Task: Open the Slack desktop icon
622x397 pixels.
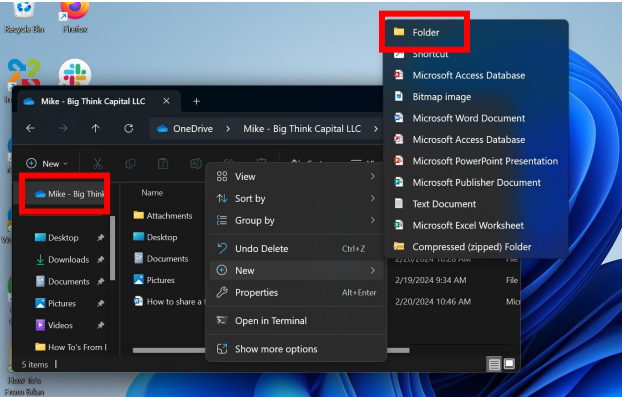Action: [75, 73]
